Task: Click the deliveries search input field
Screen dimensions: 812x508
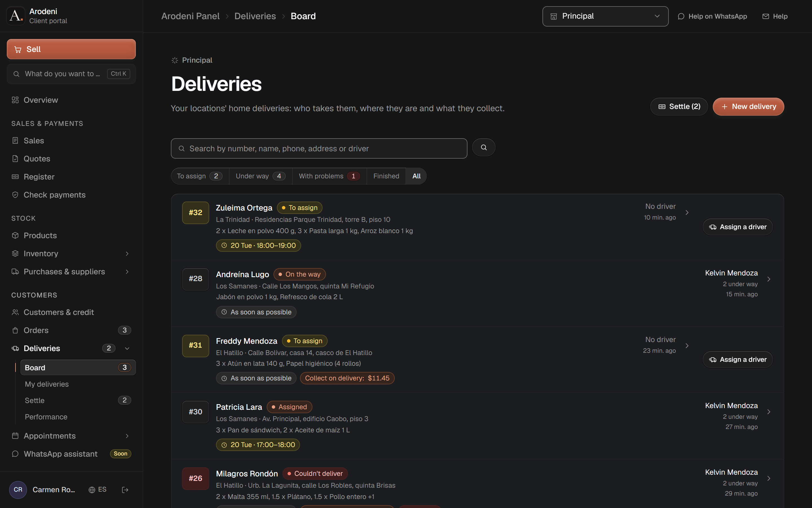Action: tap(319, 148)
